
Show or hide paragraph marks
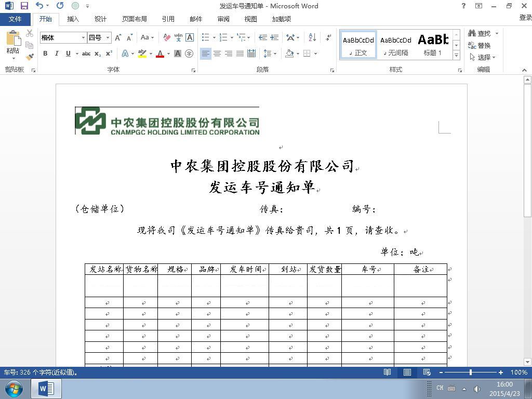(328, 37)
